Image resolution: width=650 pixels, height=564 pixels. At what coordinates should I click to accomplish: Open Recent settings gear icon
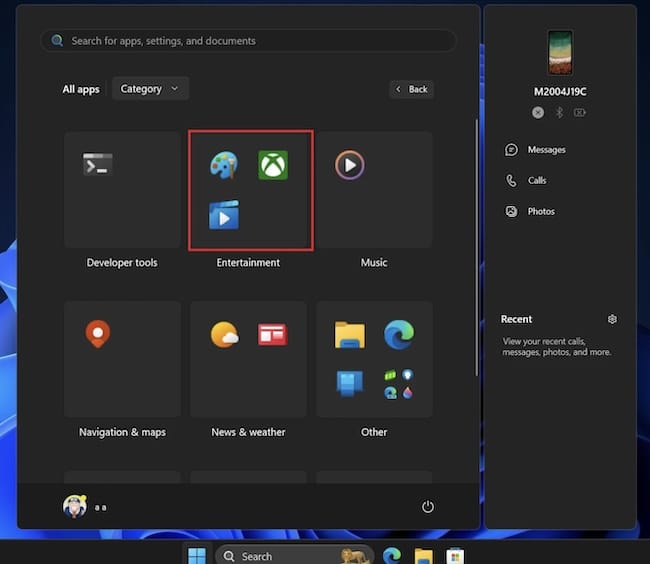pyautogui.click(x=612, y=319)
